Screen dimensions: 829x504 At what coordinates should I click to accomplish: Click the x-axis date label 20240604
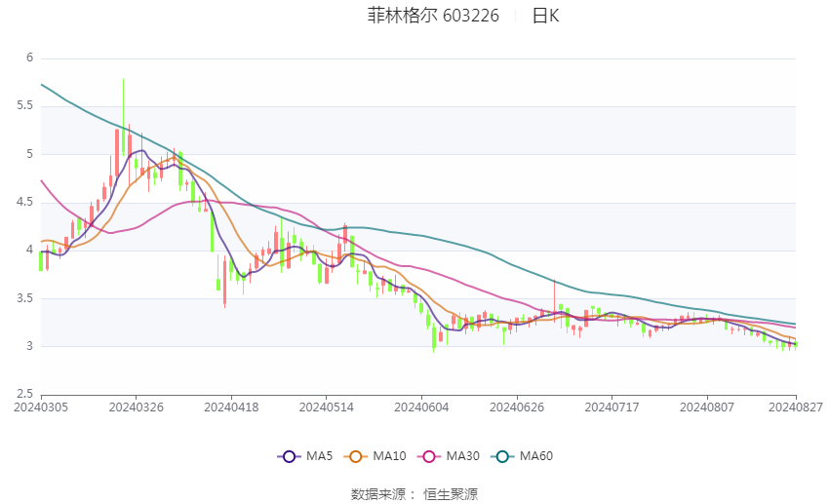[x=421, y=407]
